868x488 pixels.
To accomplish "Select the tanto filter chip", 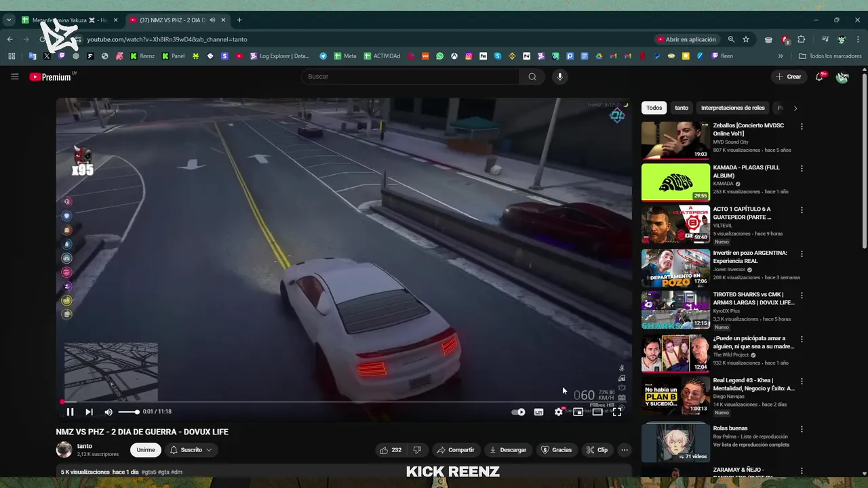I will (x=682, y=108).
